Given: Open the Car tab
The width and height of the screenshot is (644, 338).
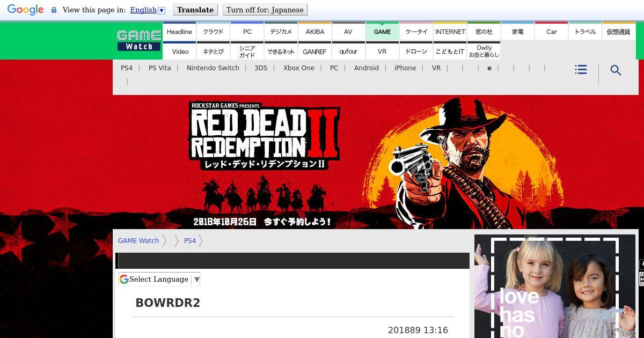Looking at the screenshot, I should click(x=551, y=31).
